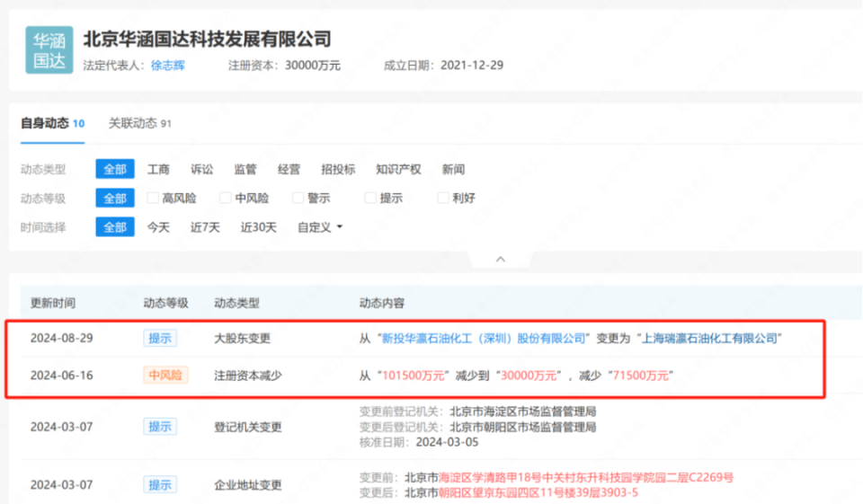
Task: Filter by 新闻 type
Action: coord(453,170)
